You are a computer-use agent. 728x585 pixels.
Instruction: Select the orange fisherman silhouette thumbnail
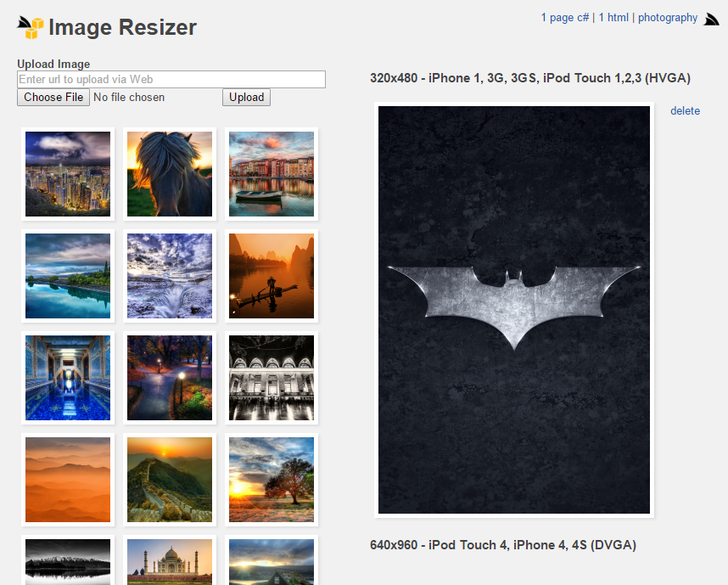272,276
